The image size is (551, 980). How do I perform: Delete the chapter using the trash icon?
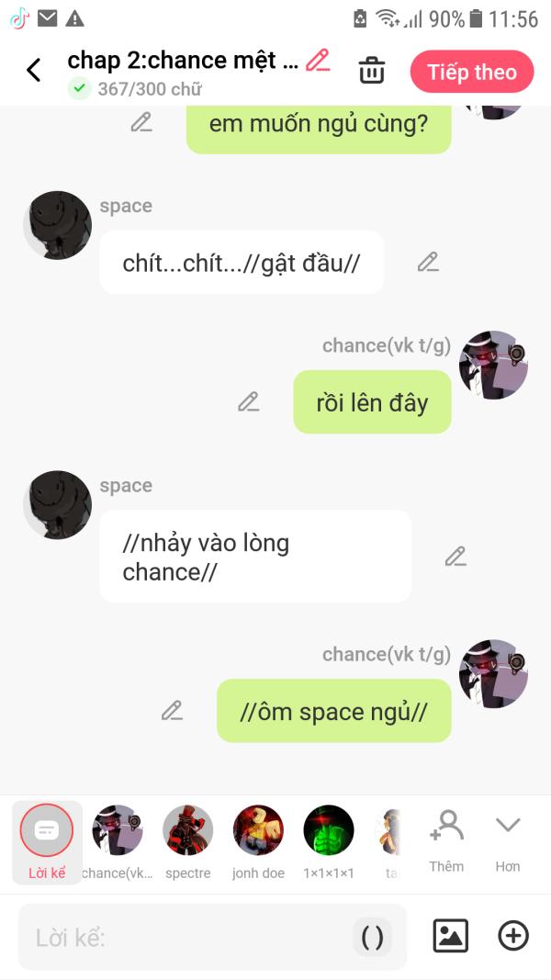pos(372,70)
